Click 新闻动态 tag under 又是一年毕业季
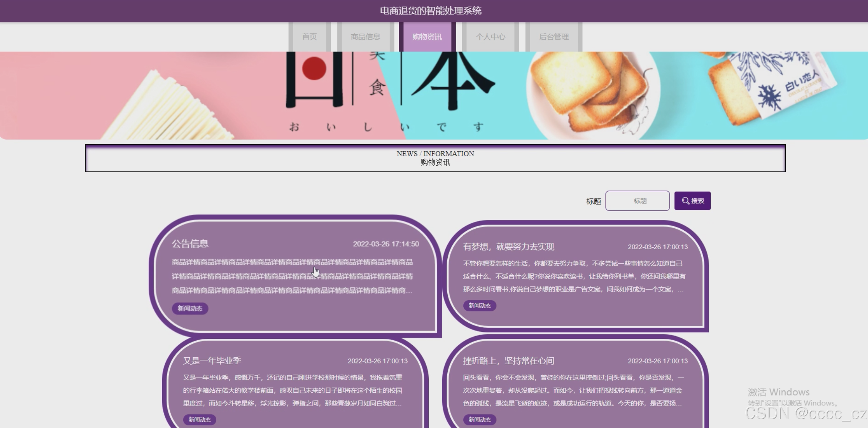Viewport: 868px width, 428px height. (199, 420)
